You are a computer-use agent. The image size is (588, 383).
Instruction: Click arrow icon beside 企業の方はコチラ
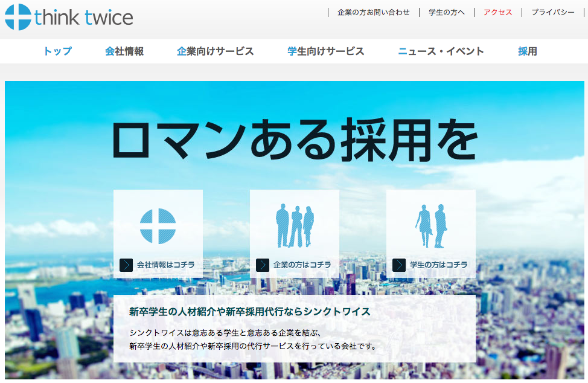click(263, 265)
